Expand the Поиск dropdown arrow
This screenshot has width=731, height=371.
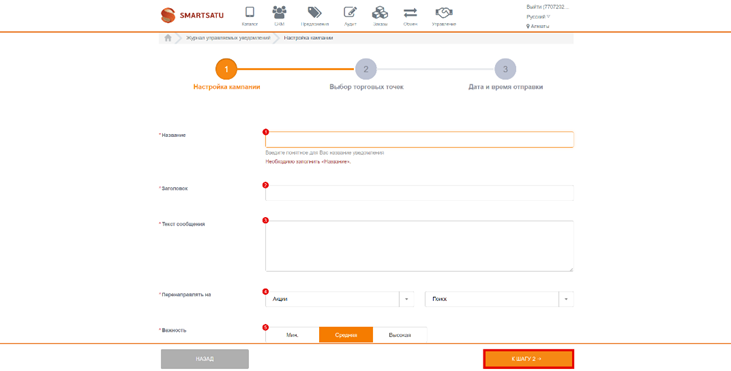pos(566,299)
